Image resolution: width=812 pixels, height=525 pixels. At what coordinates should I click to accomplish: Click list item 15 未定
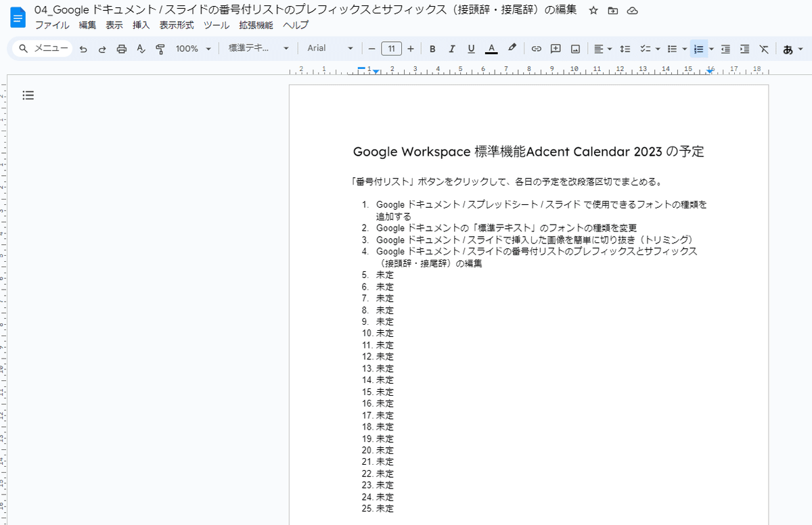coord(384,392)
